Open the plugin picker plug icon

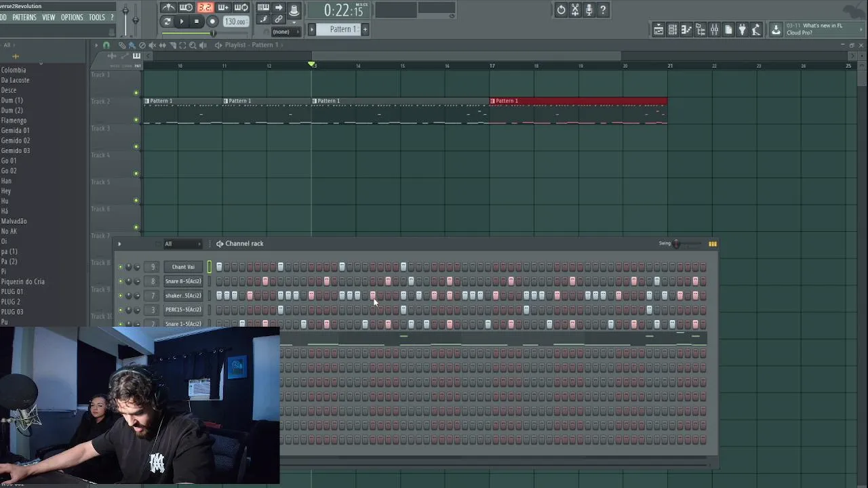743,29
